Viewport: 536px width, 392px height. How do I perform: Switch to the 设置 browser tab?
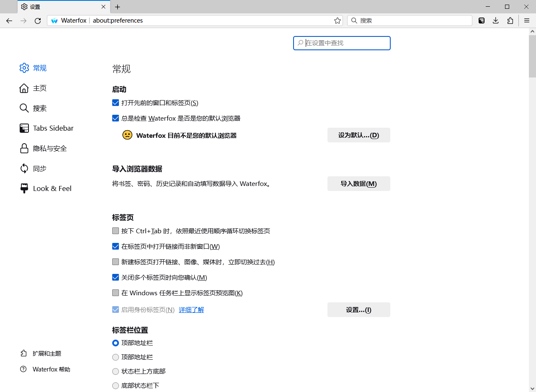(63, 7)
